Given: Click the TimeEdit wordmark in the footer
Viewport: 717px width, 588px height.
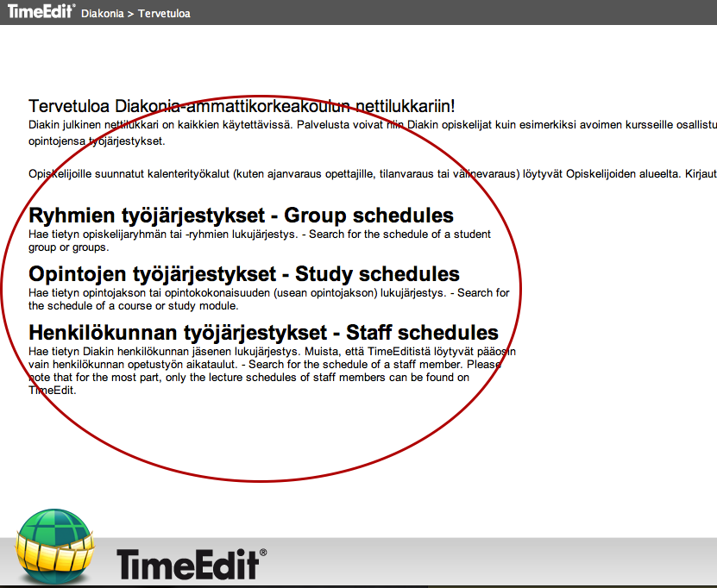Looking at the screenshot, I should click(x=192, y=564).
